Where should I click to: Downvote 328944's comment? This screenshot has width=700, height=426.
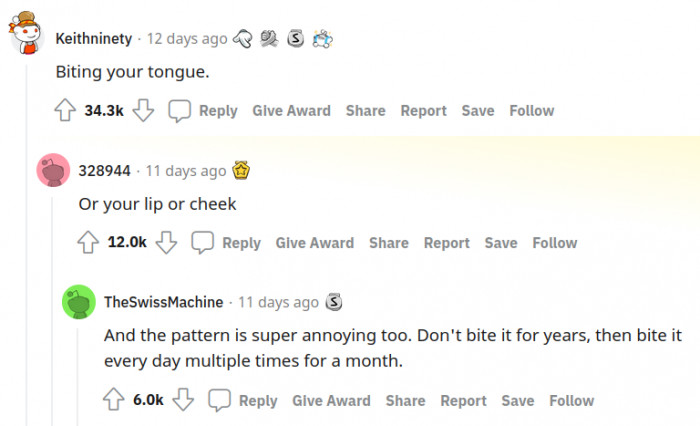(x=167, y=243)
